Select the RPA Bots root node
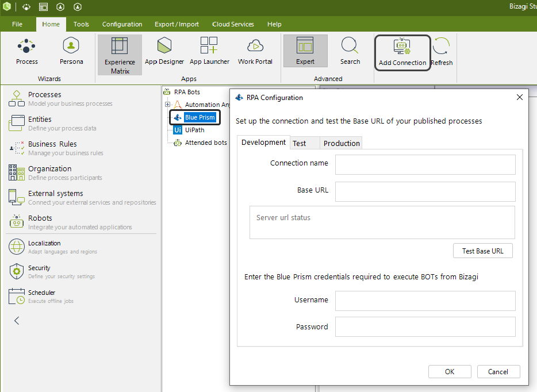This screenshot has height=392, width=537. (187, 92)
